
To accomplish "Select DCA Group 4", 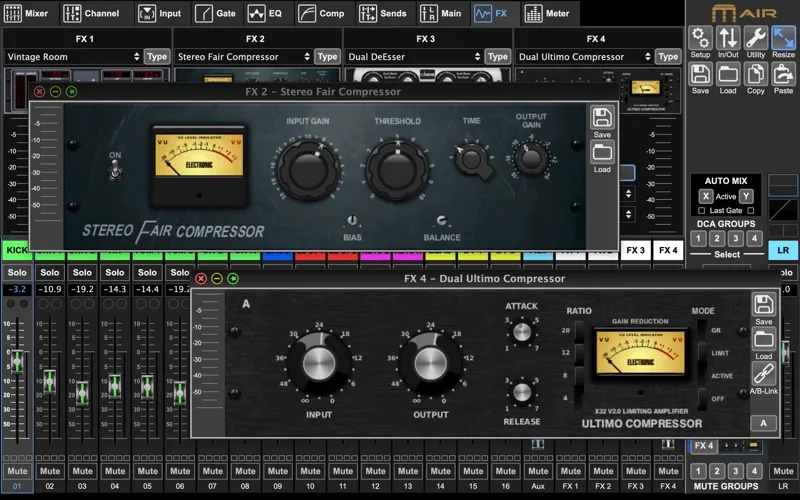I will click(754, 238).
